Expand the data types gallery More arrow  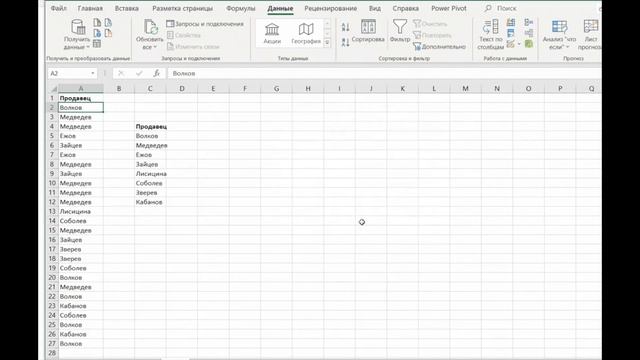327,42
